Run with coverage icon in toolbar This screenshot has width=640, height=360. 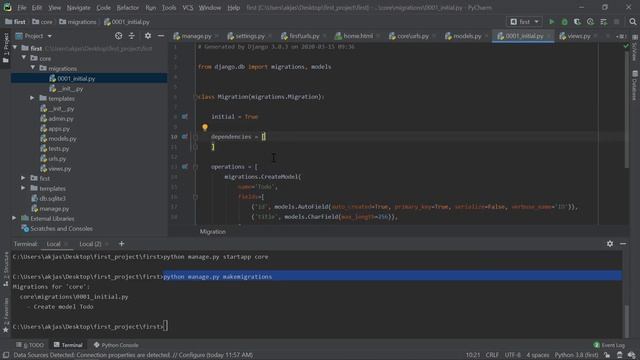tap(577, 22)
